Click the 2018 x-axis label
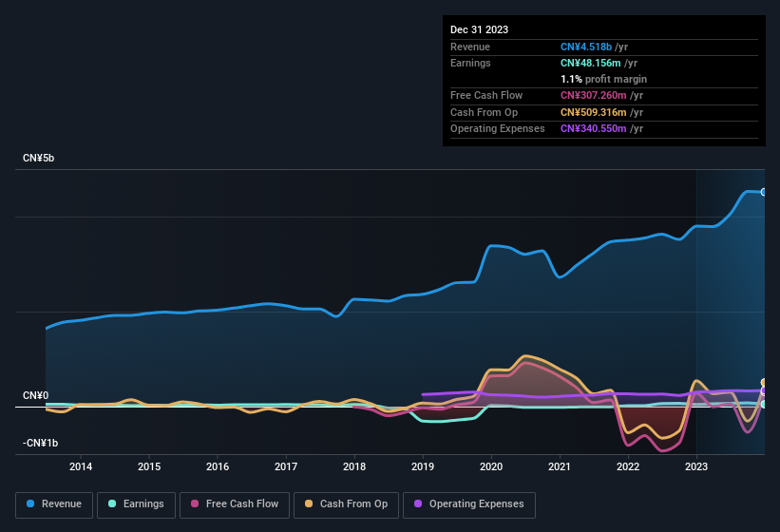780x532 pixels. [x=354, y=466]
